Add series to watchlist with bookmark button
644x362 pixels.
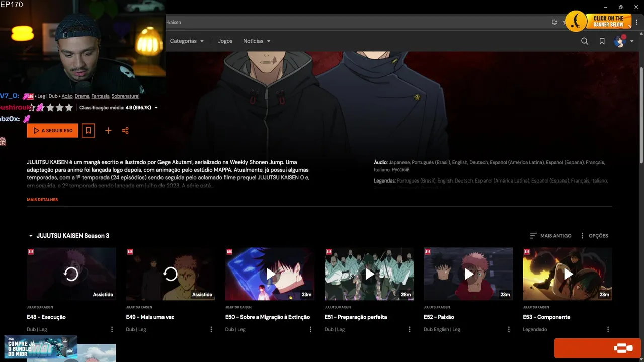click(x=88, y=131)
